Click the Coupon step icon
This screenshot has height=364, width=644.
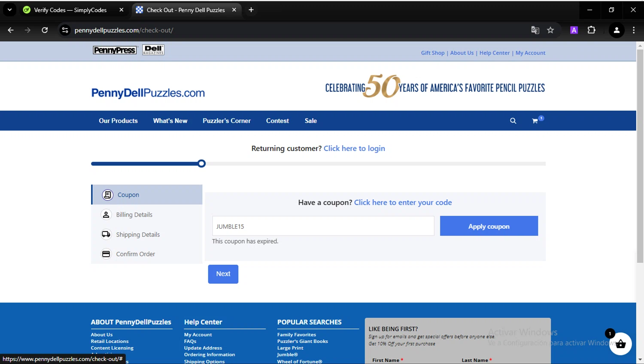pos(108,195)
